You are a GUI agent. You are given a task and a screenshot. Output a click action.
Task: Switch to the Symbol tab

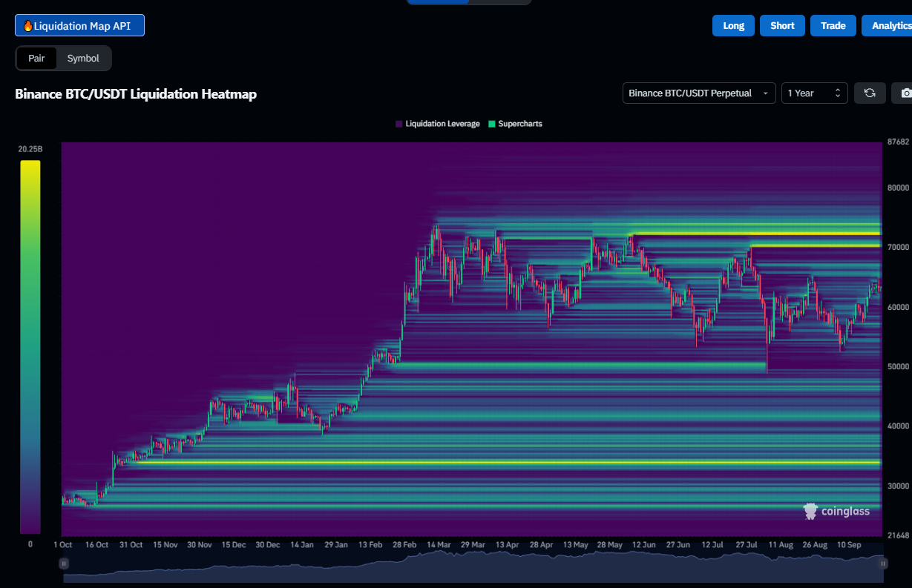83,58
